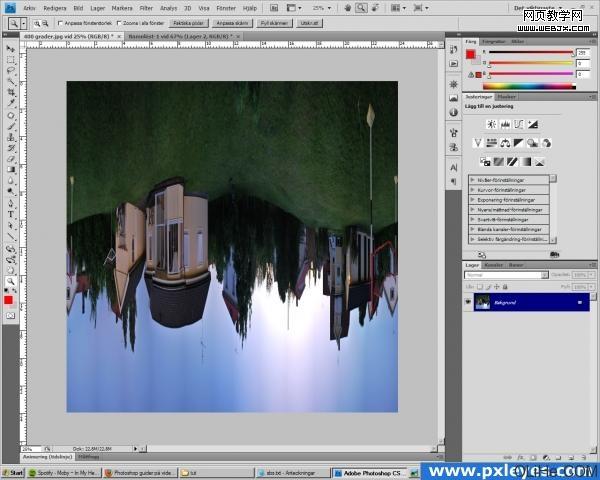Select the Rectangular Marquee tool

click(x=10, y=60)
